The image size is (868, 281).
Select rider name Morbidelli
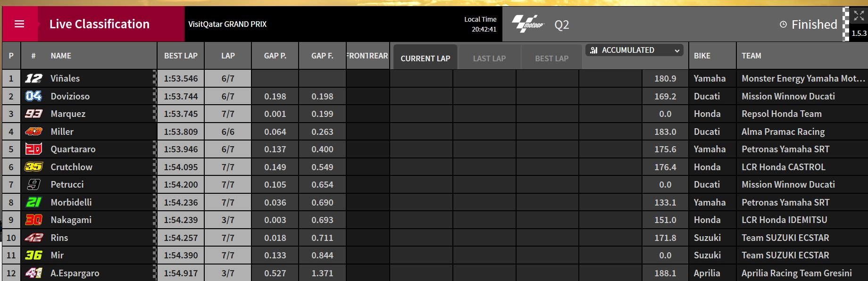[71, 202]
